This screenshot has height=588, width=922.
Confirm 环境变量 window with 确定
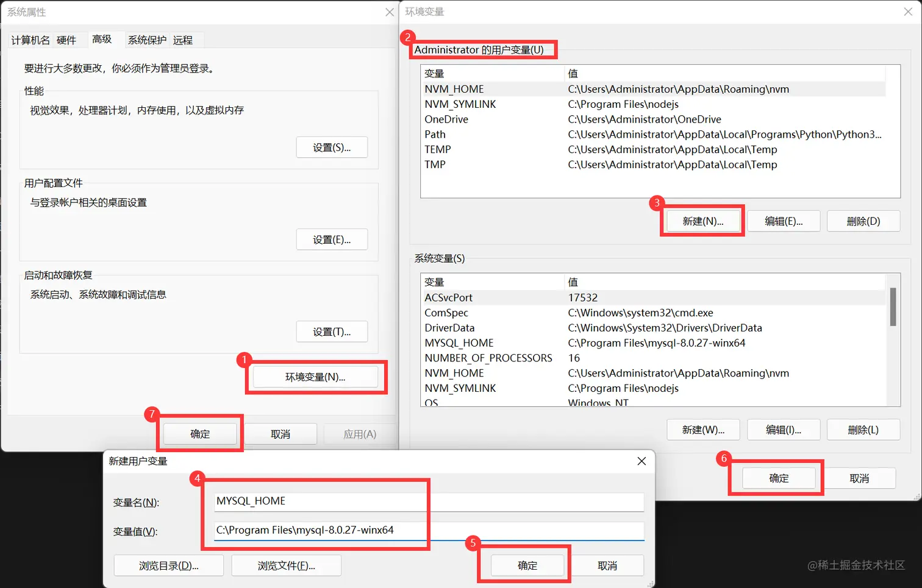779,478
